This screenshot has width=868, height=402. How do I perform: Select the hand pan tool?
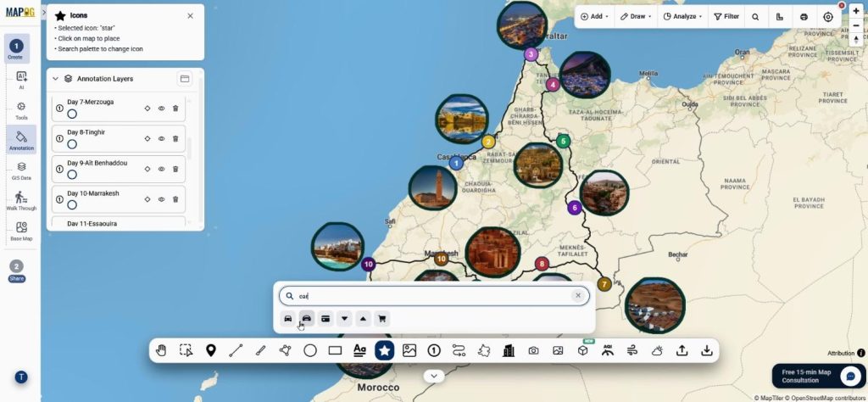click(x=161, y=350)
